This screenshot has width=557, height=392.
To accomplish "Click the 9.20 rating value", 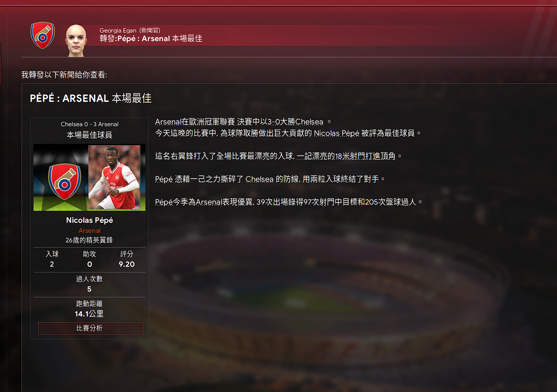I will pyautogui.click(x=126, y=264).
